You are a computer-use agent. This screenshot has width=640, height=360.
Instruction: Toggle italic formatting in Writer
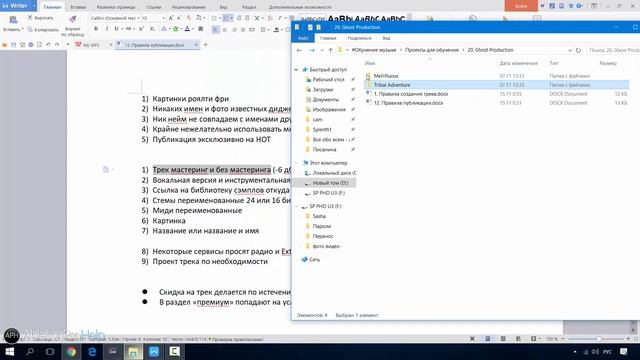[107, 29]
